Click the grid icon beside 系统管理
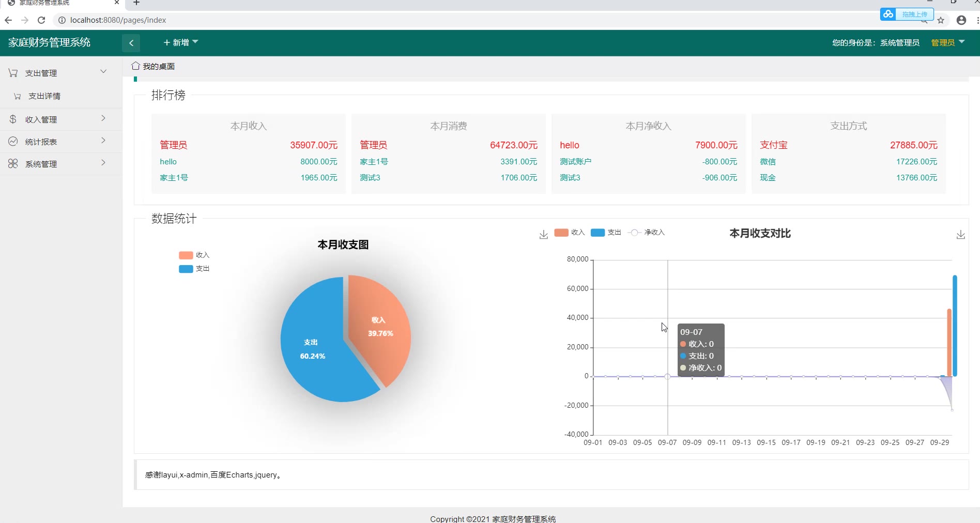 coord(13,164)
